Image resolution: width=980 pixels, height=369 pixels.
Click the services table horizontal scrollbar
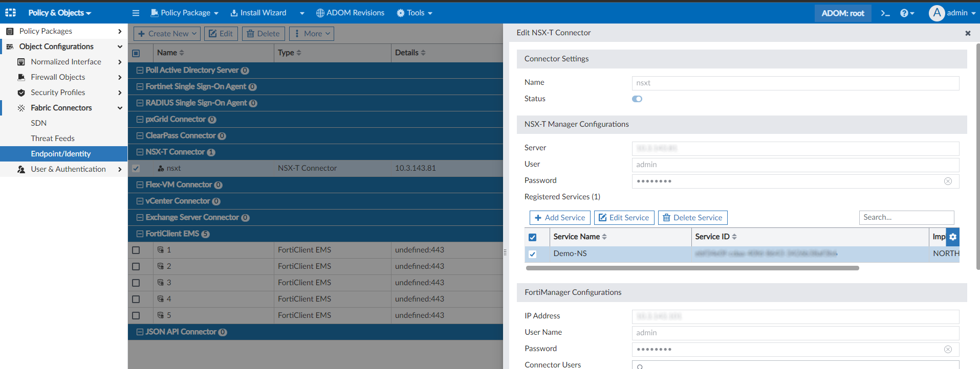click(692, 268)
